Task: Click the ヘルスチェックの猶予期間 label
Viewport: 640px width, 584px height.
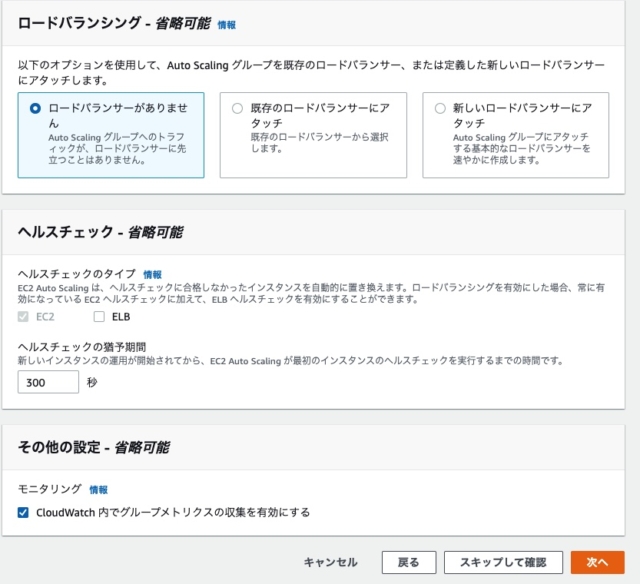Action: click(82, 347)
